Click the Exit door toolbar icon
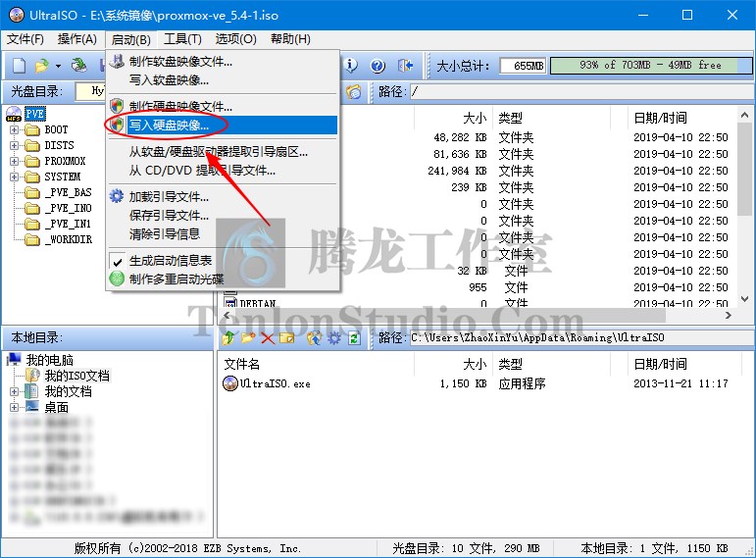Image resolution: width=756 pixels, height=558 pixels. click(405, 65)
